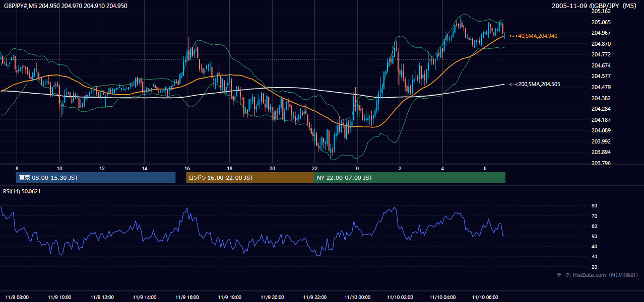Screen dimensions: 644x302
Task: Click the 11/9 12:00 time label
Action: (x=102, y=297)
